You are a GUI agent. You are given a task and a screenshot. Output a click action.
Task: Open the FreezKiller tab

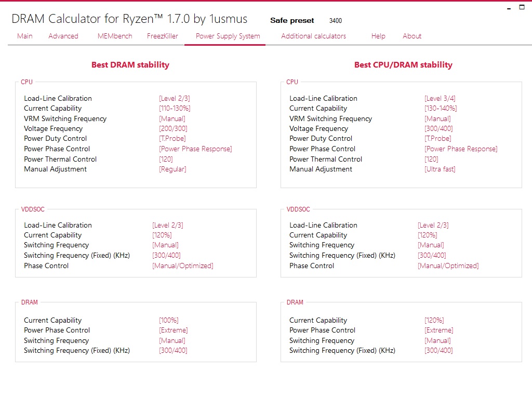162,36
